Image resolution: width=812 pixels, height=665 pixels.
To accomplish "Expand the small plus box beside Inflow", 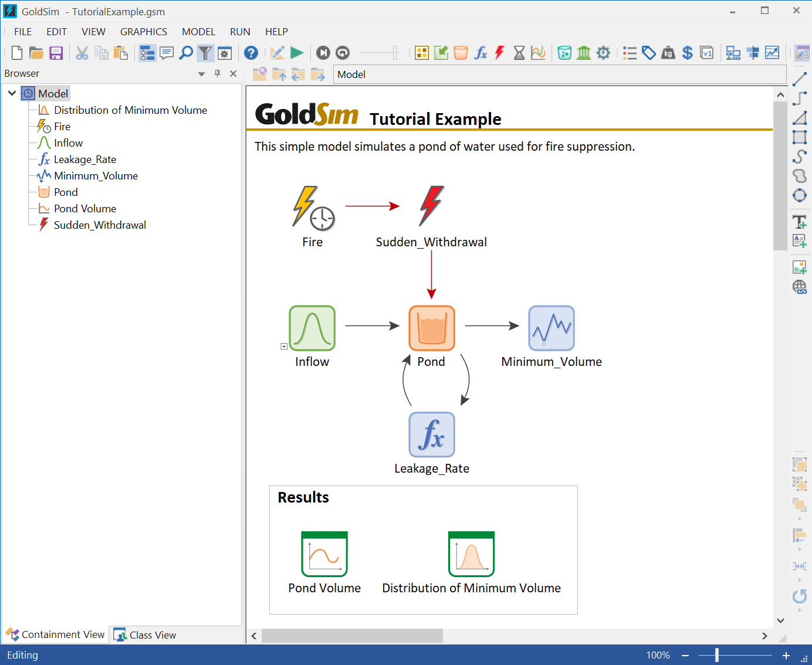I will click(x=284, y=347).
